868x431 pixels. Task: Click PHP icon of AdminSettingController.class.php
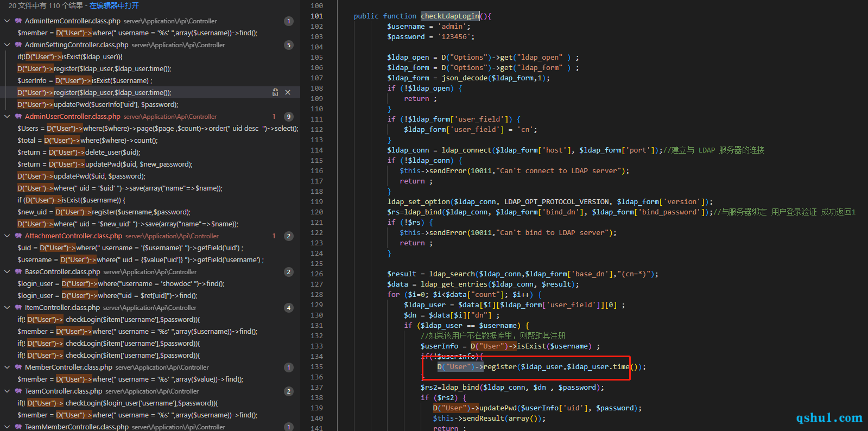coord(18,45)
